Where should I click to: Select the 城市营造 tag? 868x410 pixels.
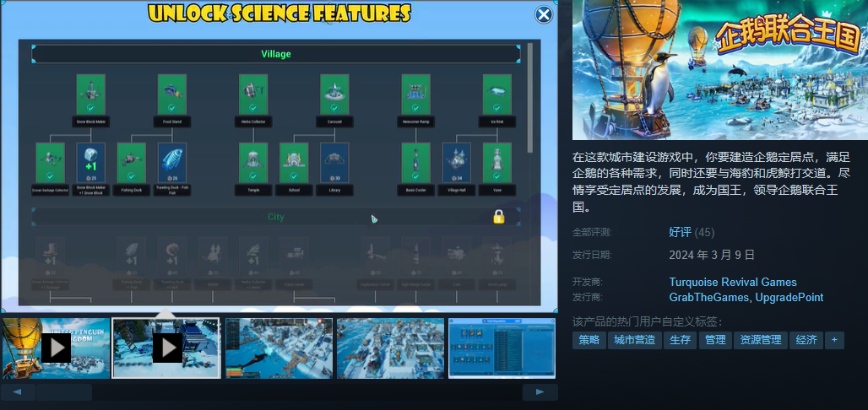click(x=634, y=340)
